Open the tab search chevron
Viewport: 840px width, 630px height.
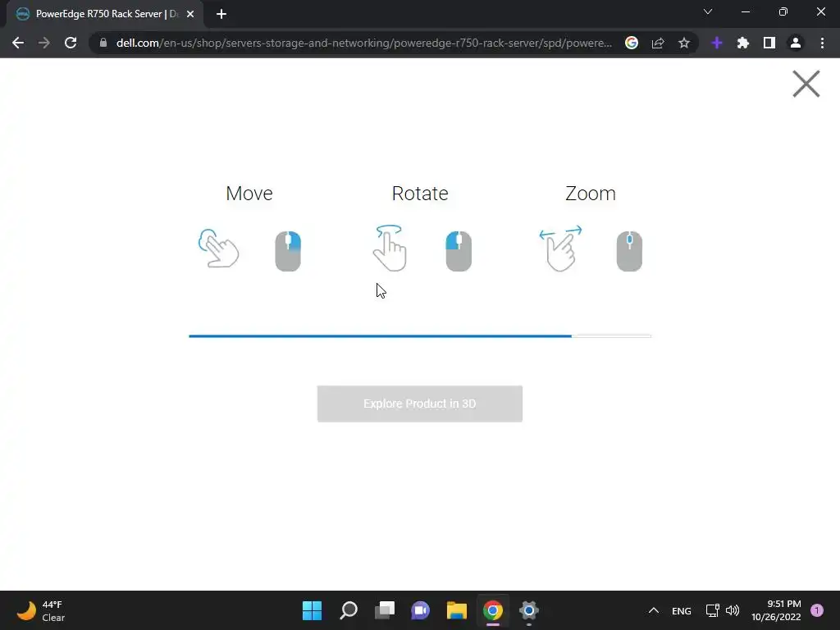point(708,11)
